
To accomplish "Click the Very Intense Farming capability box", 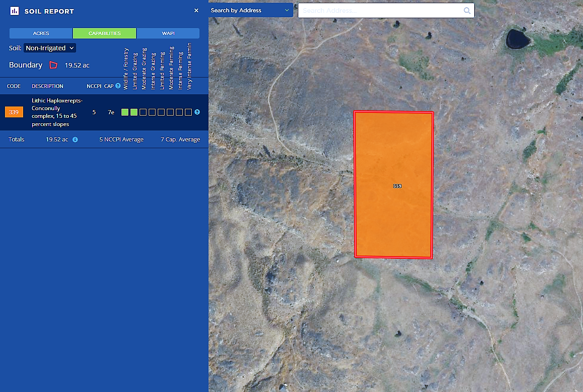I will 188,112.
